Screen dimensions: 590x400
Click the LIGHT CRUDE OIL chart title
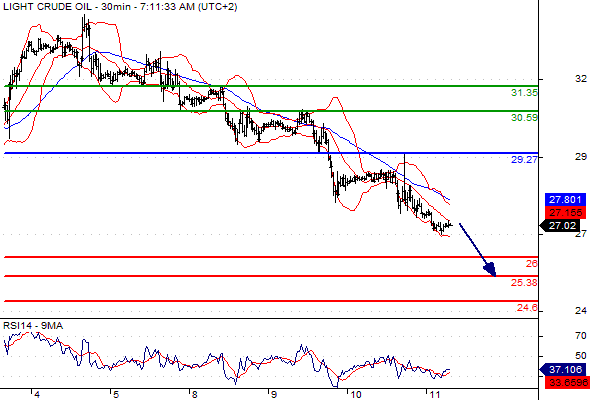pos(120,7)
